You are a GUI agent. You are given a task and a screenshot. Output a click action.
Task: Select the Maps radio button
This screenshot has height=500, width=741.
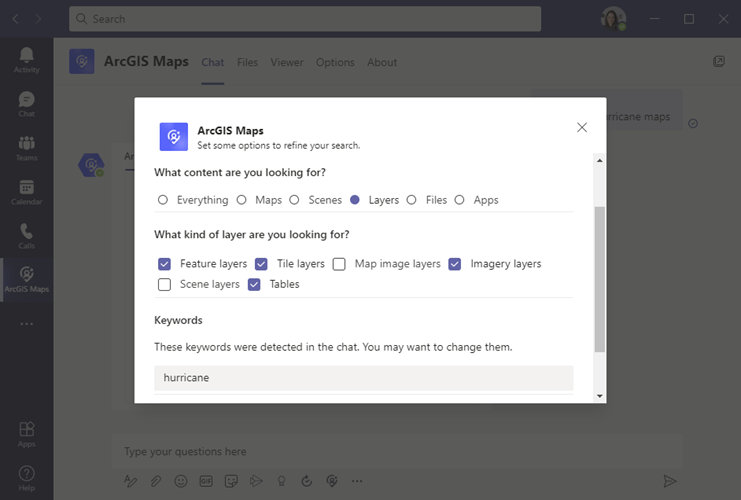pos(241,200)
